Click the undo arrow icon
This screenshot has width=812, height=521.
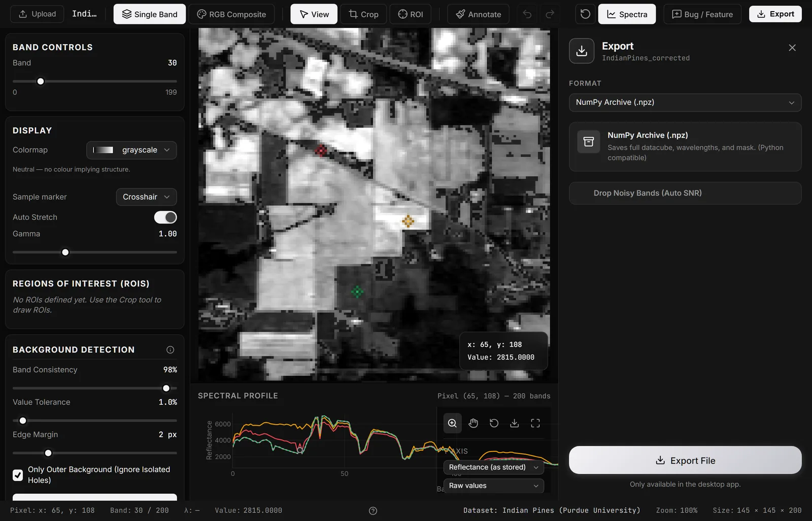click(x=527, y=14)
